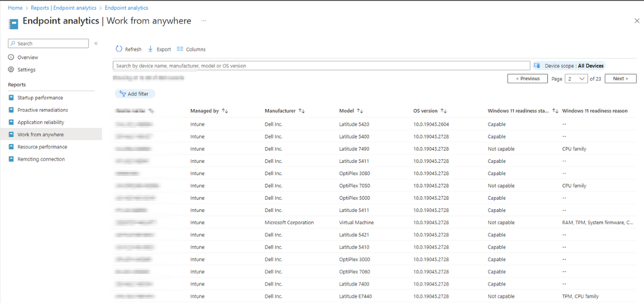The width and height of the screenshot is (644, 303).
Task: Select the OptiPlex 7050 model cell
Action: (x=355, y=186)
